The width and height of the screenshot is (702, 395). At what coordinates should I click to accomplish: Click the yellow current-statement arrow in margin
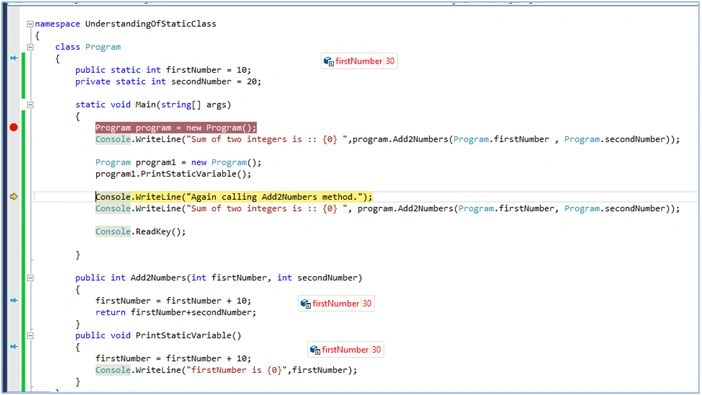[13, 197]
